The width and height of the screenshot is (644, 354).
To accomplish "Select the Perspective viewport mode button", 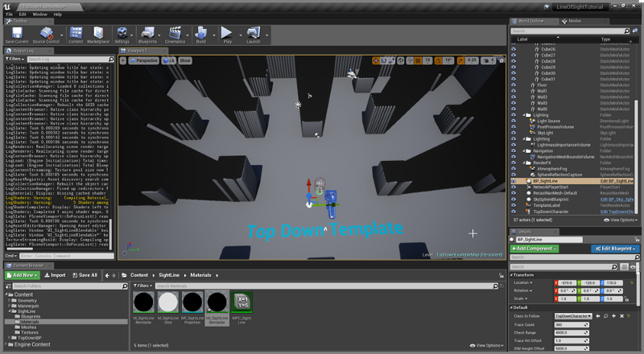I will (x=144, y=60).
